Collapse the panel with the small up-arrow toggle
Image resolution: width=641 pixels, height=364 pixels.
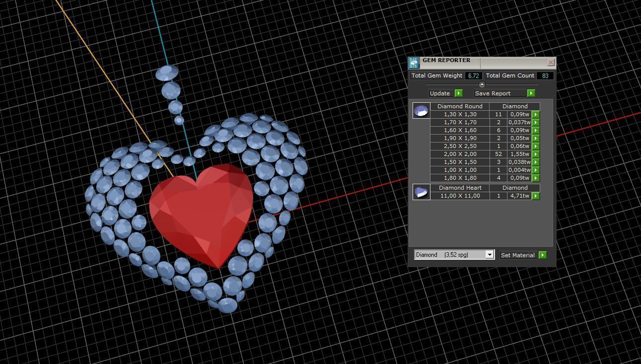482,85
